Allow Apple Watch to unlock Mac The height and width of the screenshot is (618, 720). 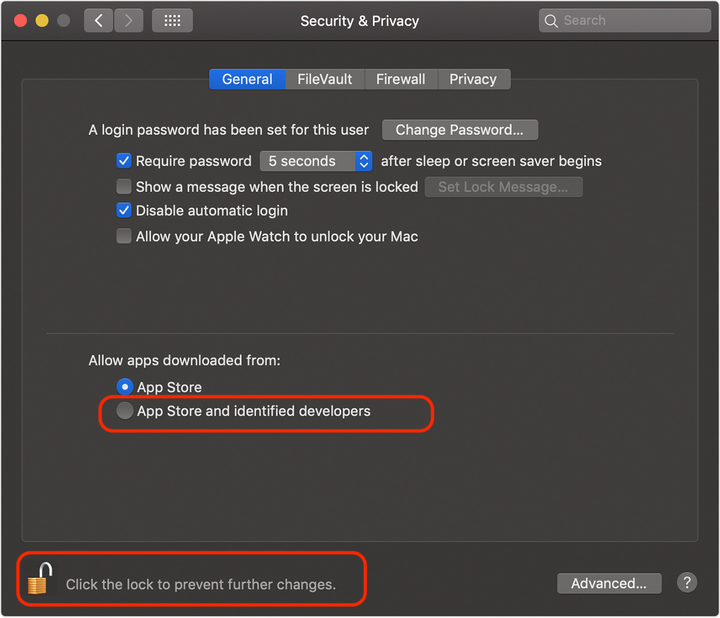(x=124, y=237)
